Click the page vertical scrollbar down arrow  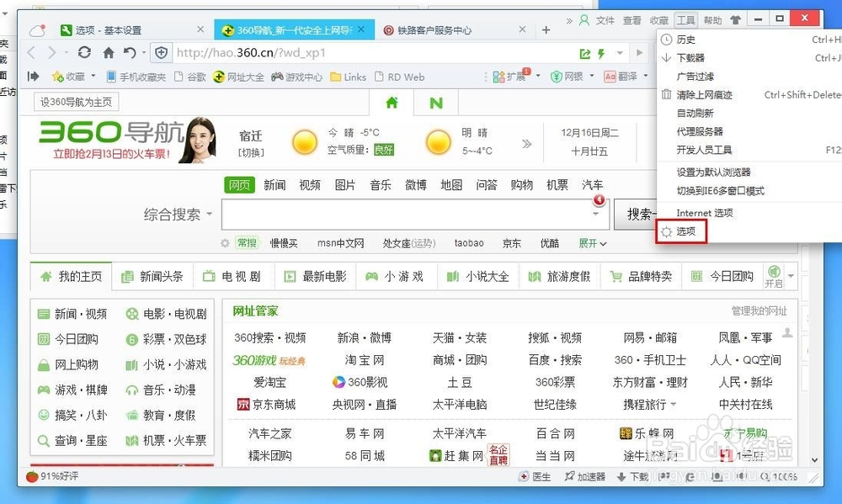(x=814, y=460)
